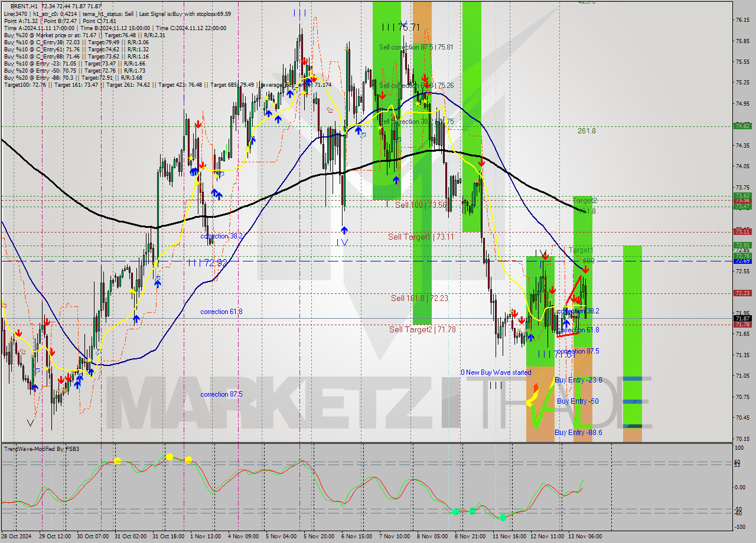The image size is (756, 543).
Task: Click the green 72.91 price tag on axis
Action: point(742,245)
